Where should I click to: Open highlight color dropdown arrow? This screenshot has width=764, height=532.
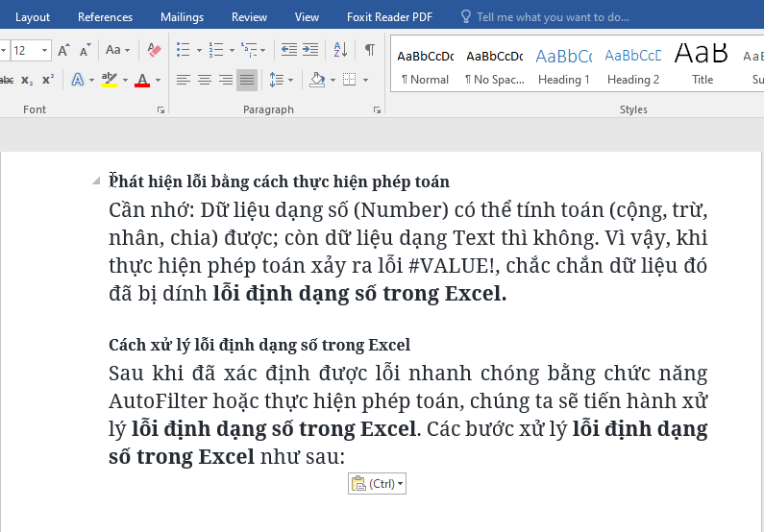click(125, 81)
